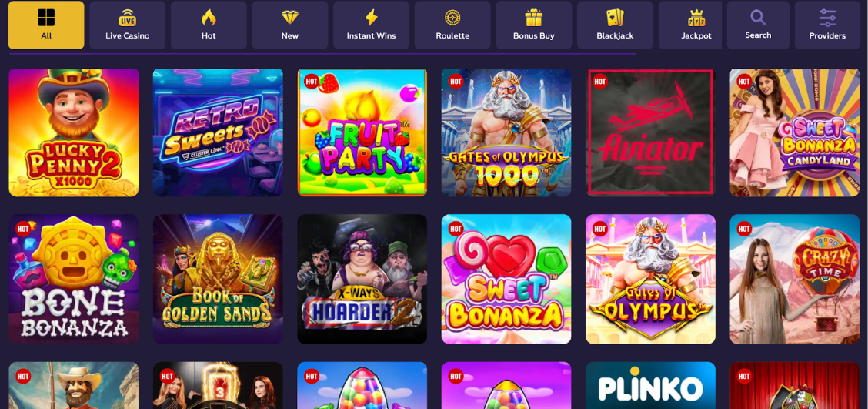Viewport: 868px width, 409px height.
Task: Select the All games grid icon
Action: coord(46,18)
